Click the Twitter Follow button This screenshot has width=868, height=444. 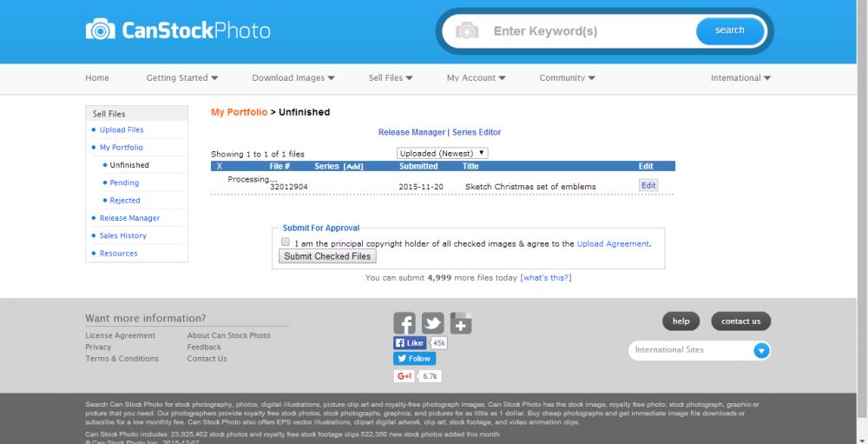click(x=414, y=359)
